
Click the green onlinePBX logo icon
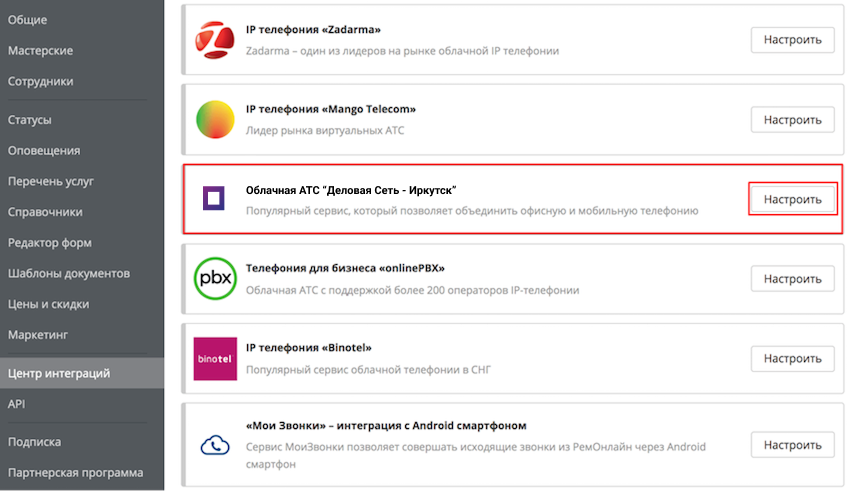coord(215,278)
